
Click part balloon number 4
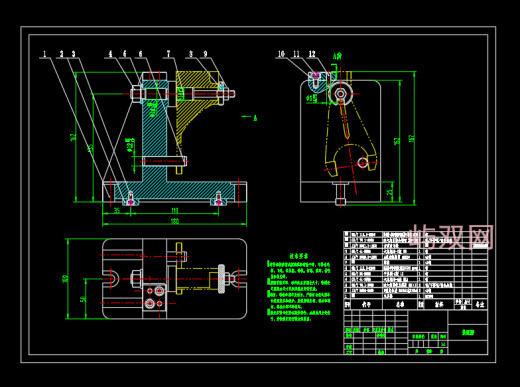tap(110, 54)
